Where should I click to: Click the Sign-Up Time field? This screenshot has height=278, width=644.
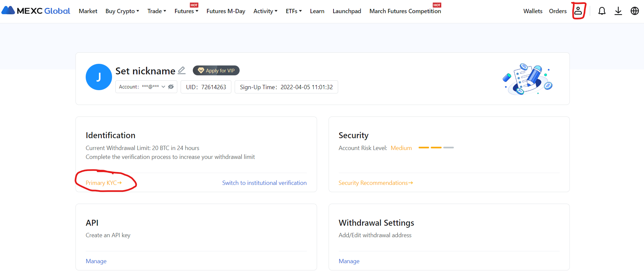point(286,87)
